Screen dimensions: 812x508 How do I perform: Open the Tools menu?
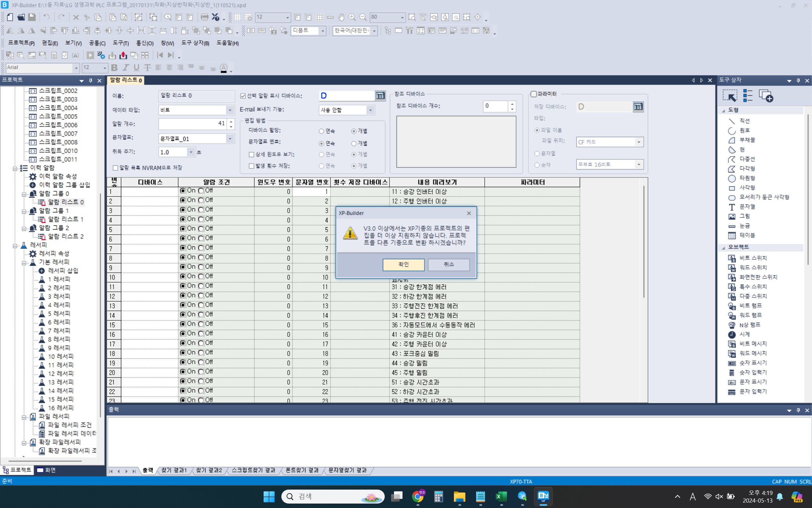(121, 43)
